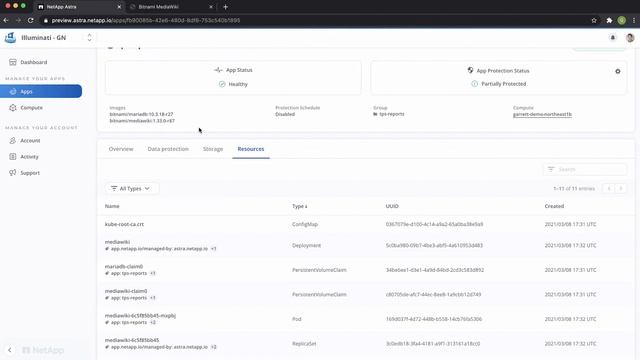Switch to the Overview tab
The height and width of the screenshot is (360, 640).
click(x=121, y=149)
